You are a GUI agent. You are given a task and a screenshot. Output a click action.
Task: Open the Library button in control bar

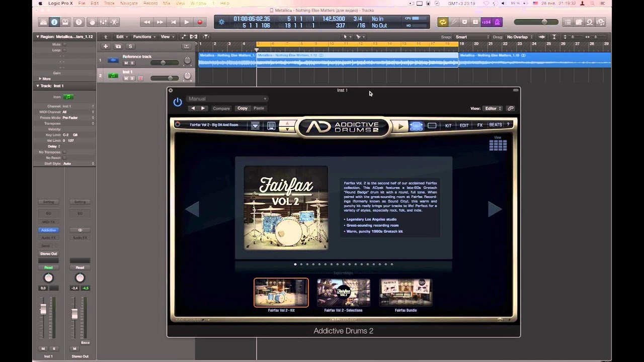(x=43, y=22)
